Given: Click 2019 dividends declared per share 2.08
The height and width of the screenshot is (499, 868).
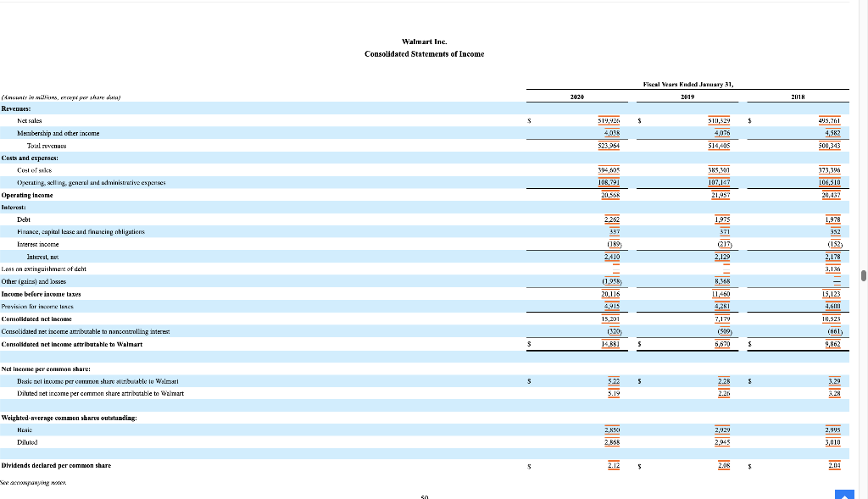Looking at the screenshot, I should [x=724, y=466].
